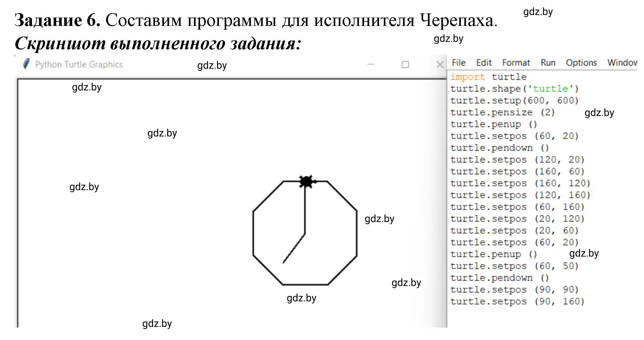Click the turtle cursor on the canvas
This screenshot has width=644, height=340.
click(307, 182)
